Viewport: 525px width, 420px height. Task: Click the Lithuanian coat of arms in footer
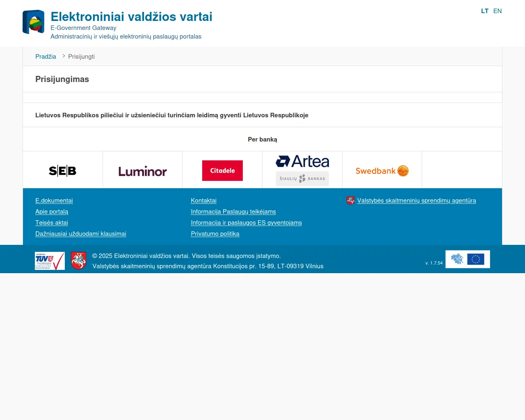[x=78, y=261]
